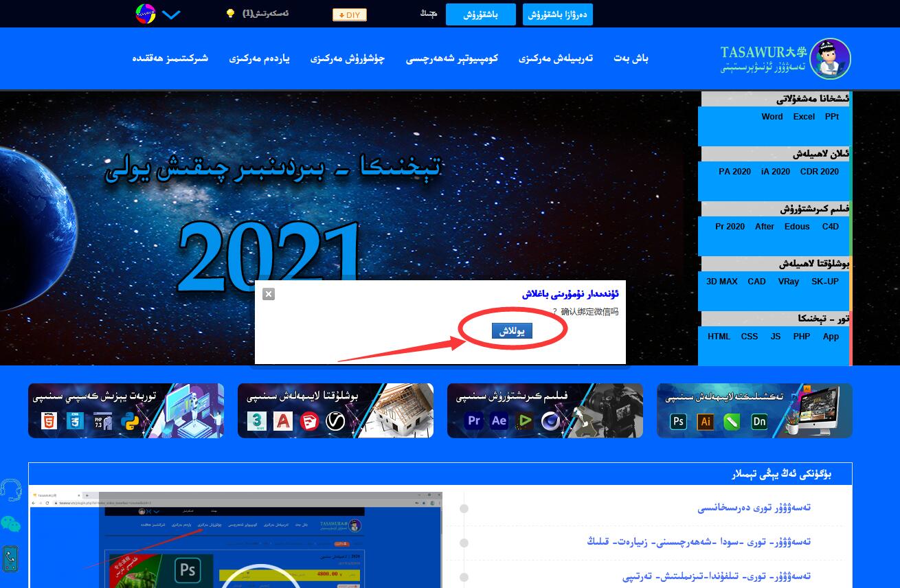Click the TASAWUR university logo
The width and height of the screenshot is (900, 588).
(x=785, y=59)
